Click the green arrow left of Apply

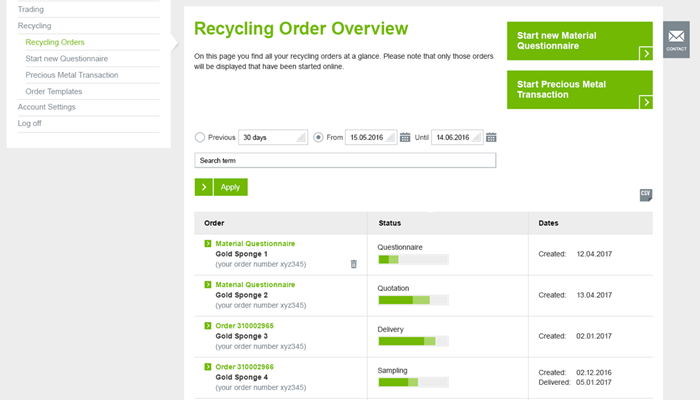tap(203, 187)
